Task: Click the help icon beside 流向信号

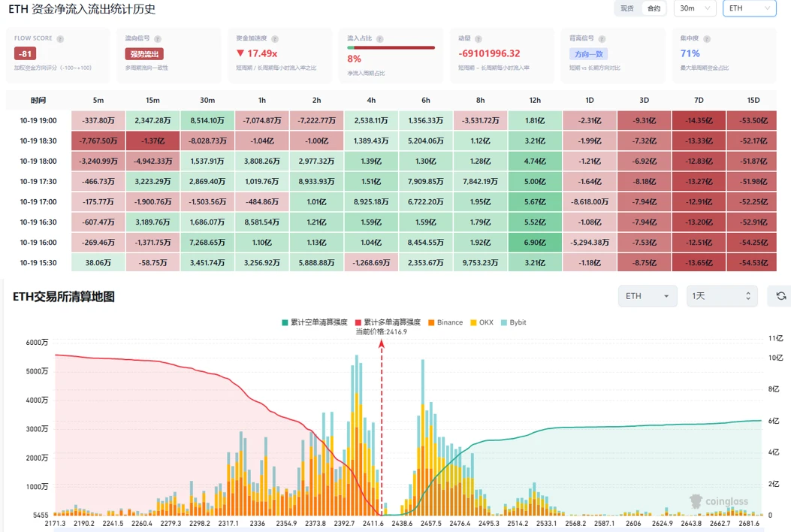Action: pos(158,39)
